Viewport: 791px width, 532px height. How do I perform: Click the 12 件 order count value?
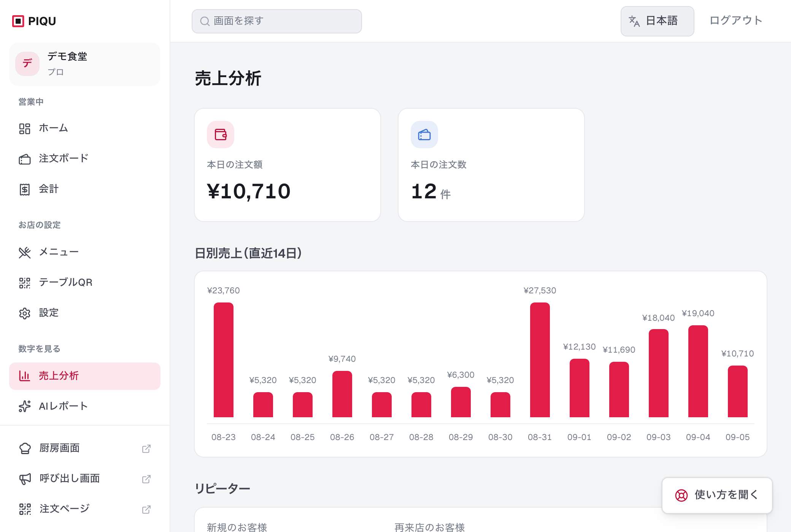pyautogui.click(x=431, y=192)
